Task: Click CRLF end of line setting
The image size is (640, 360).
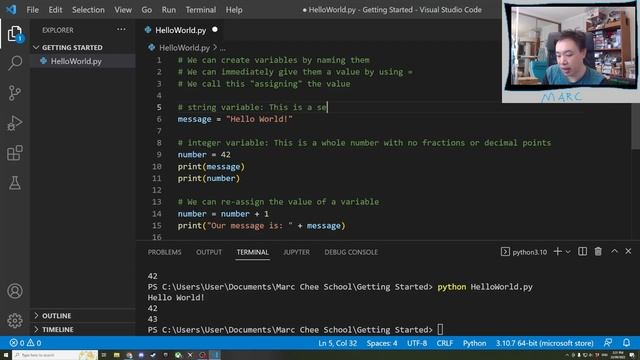Action: 444,343
